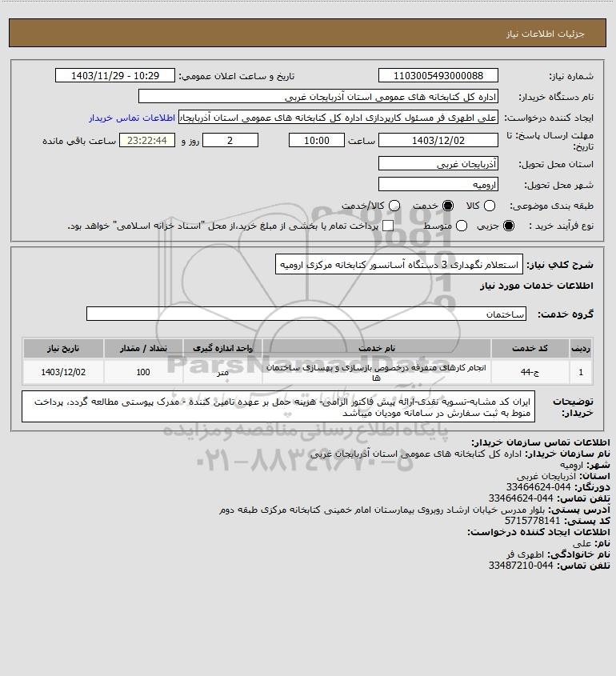This screenshot has height=676, width=616.
Task: Click the اطلاعات خدمات مورد نیاز heading
Action: 537,286
